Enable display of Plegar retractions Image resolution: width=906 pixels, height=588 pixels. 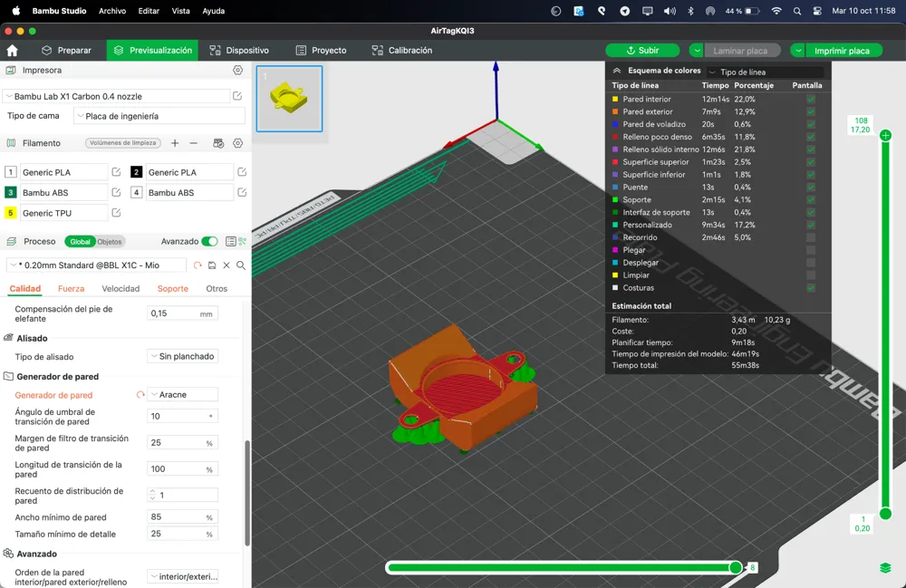pos(811,250)
